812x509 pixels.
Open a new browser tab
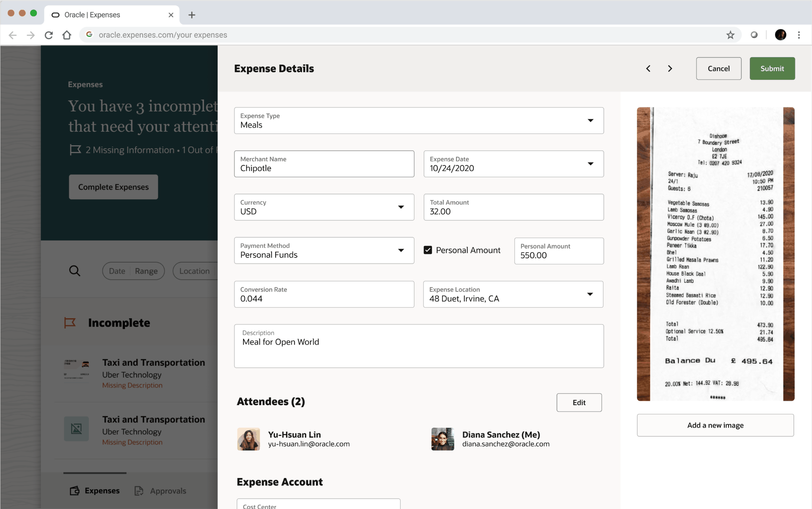192,15
